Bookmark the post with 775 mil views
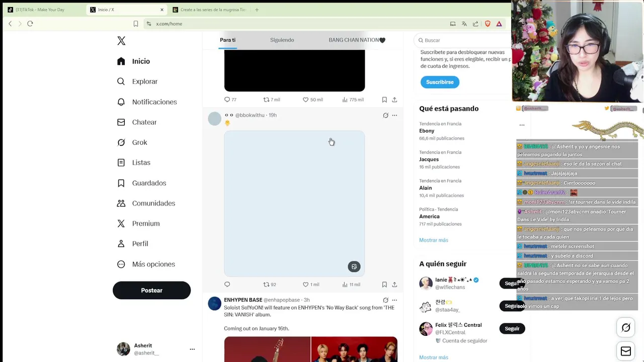 (x=384, y=100)
